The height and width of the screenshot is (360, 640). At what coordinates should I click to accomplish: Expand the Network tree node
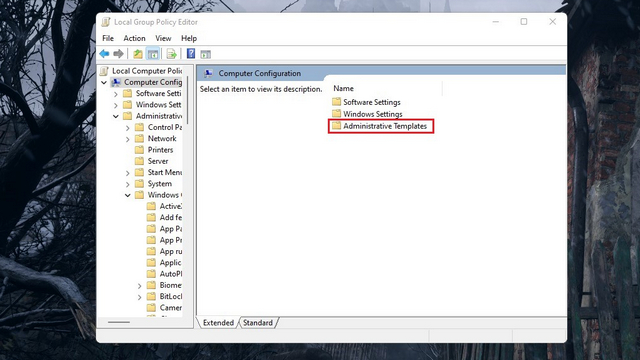pos(127,139)
